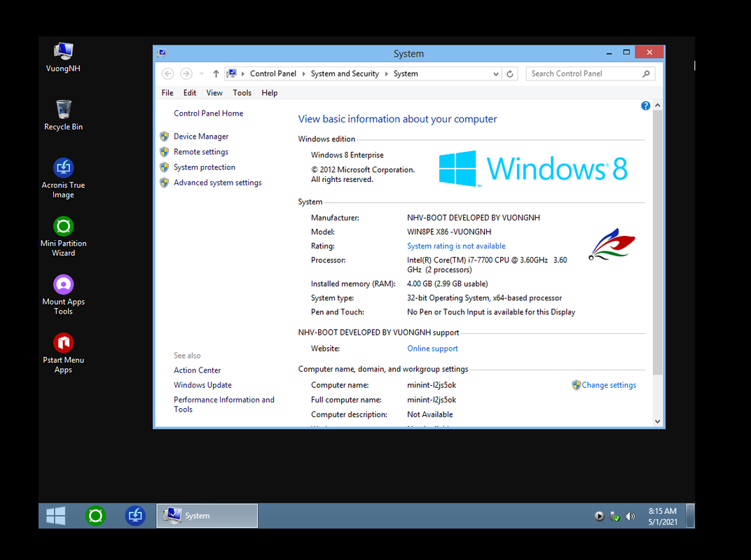This screenshot has width=751, height=560.
Task: Open the network status tray icon
Action: coord(615,517)
